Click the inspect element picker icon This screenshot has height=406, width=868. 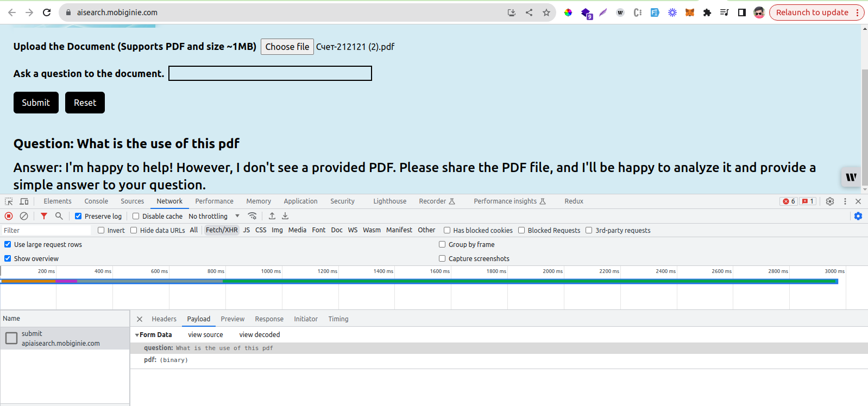(x=9, y=201)
